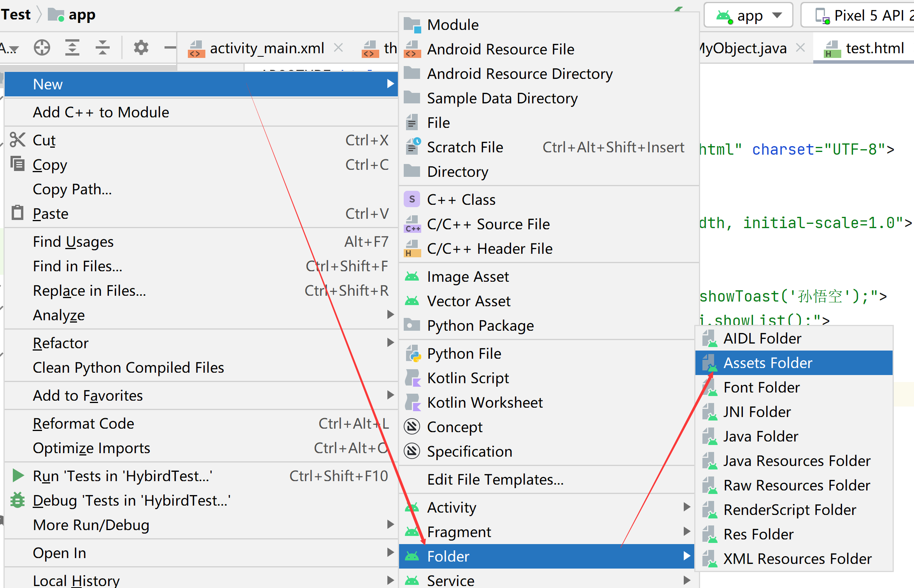Screen dimensions: 914x588
Task: Close the MyObject.java tab
Action: click(800, 48)
